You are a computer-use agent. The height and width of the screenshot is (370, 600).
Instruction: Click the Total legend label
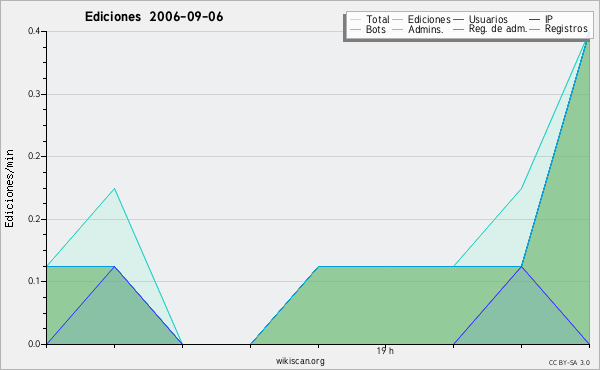tap(377, 19)
